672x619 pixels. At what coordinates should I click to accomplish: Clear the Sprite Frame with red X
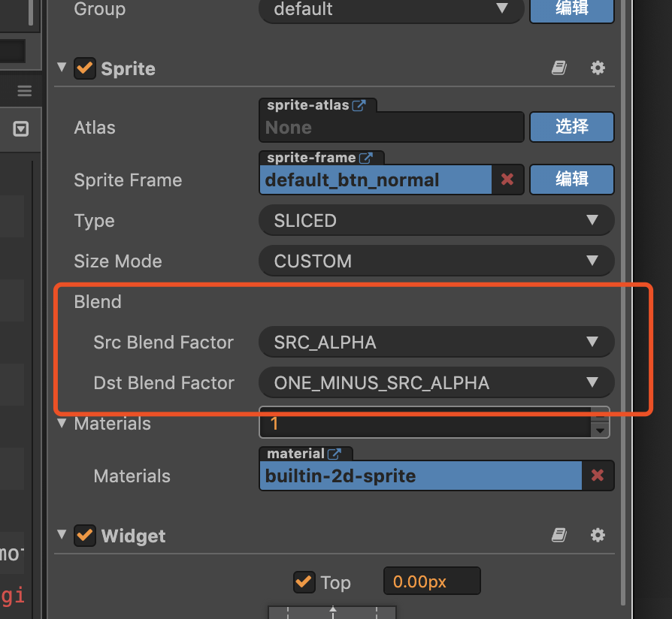tap(507, 180)
